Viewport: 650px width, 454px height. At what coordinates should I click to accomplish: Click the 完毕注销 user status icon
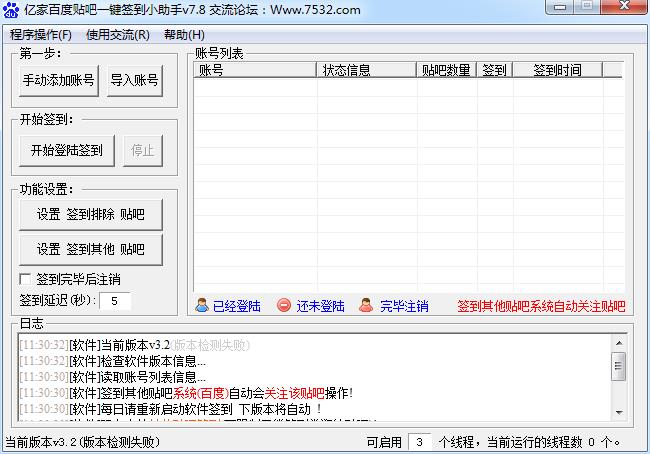click(x=367, y=306)
